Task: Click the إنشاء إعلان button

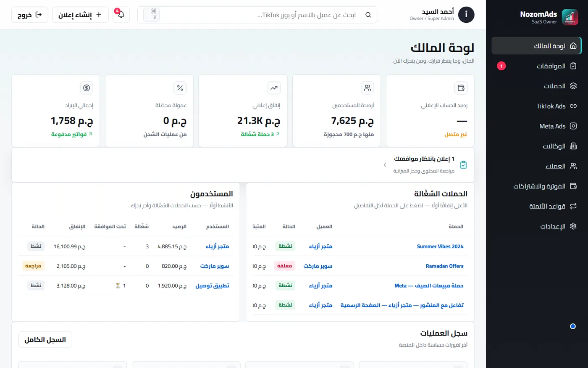Action: [80, 15]
